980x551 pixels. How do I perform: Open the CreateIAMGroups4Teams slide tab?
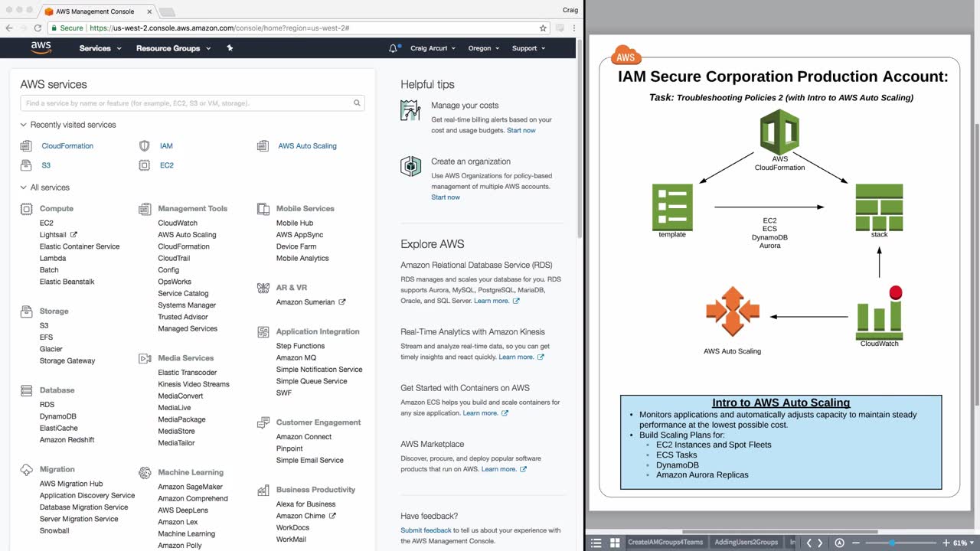tap(665, 543)
